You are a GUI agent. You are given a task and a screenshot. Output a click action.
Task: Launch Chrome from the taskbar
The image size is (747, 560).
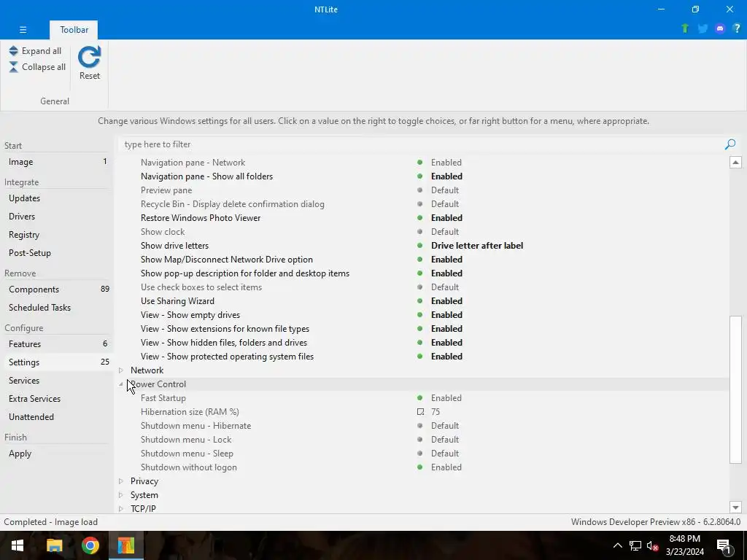[x=90, y=545]
